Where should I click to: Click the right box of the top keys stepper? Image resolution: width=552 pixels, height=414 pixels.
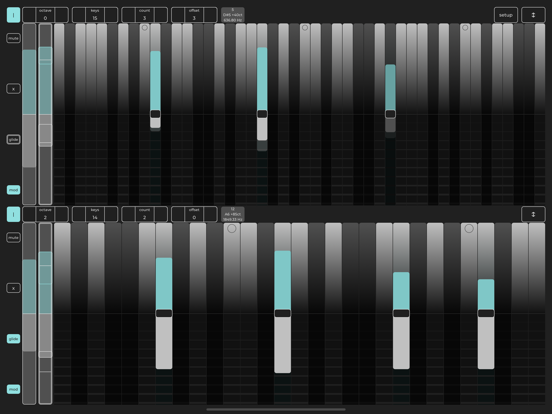pyautogui.click(x=111, y=15)
